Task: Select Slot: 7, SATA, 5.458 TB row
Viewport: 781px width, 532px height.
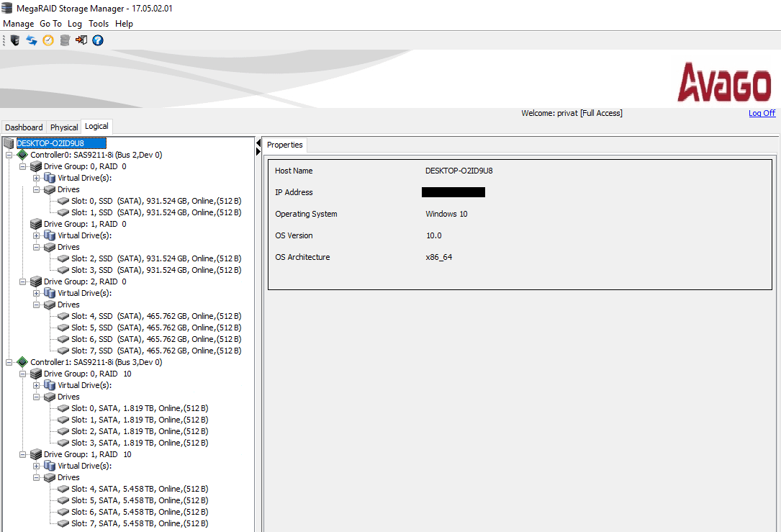Action: click(140, 523)
